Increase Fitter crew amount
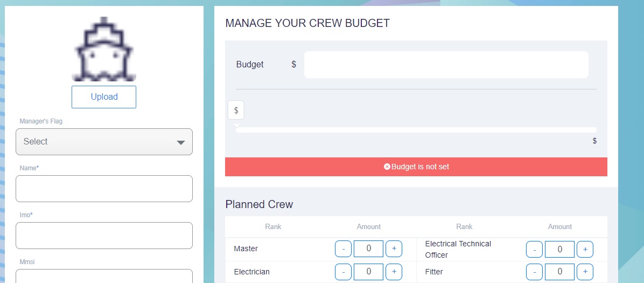 pyautogui.click(x=585, y=272)
